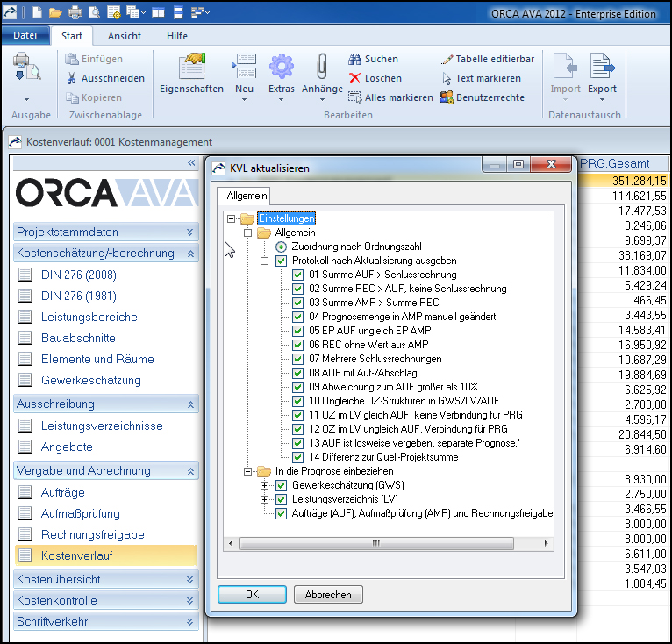This screenshot has width=672, height=644.
Task: Click the Tabelle editierbar pencil icon
Action: click(x=446, y=59)
